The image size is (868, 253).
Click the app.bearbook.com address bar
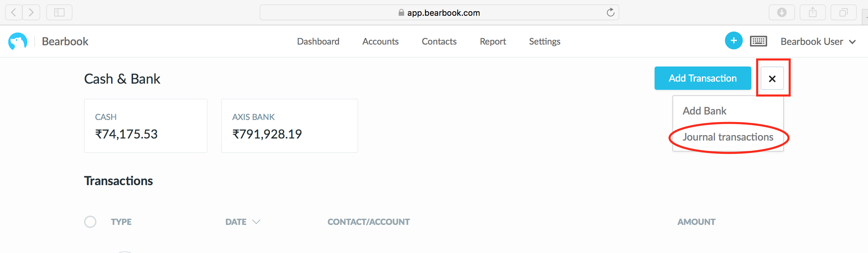[439, 13]
